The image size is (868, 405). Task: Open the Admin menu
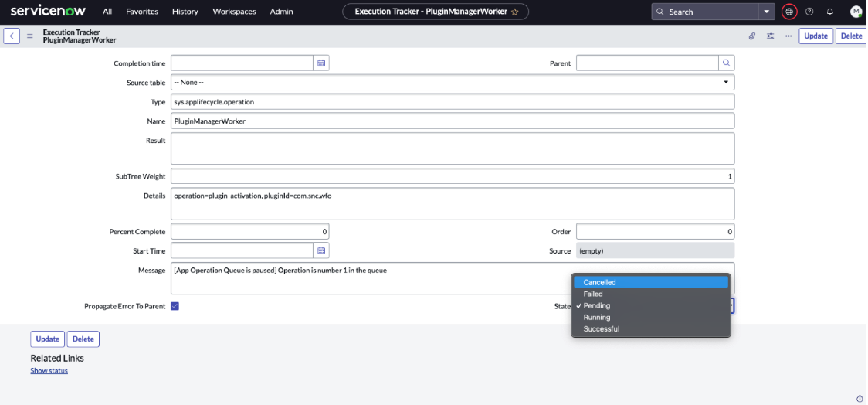pyautogui.click(x=282, y=12)
